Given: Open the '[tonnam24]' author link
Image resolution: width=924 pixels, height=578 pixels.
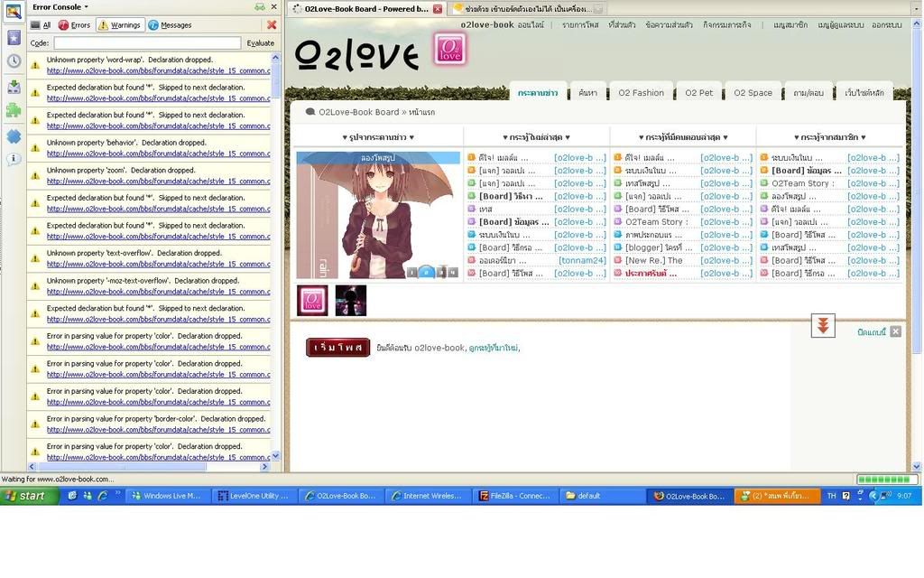Looking at the screenshot, I should point(582,260).
